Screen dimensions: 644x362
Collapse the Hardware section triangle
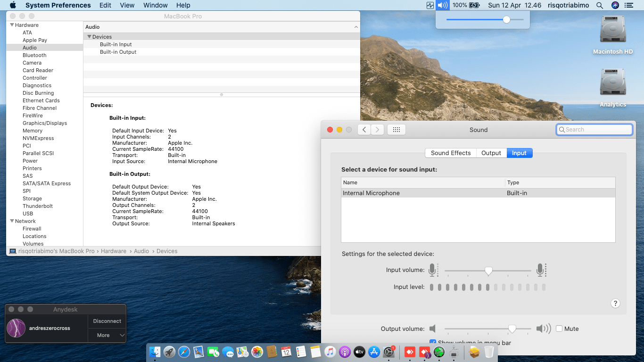point(12,25)
